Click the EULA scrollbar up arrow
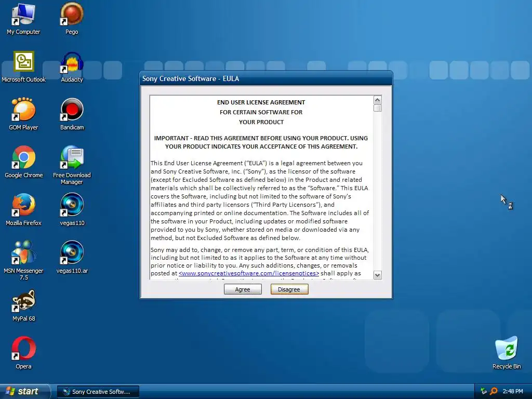The image size is (532, 399). [x=378, y=100]
